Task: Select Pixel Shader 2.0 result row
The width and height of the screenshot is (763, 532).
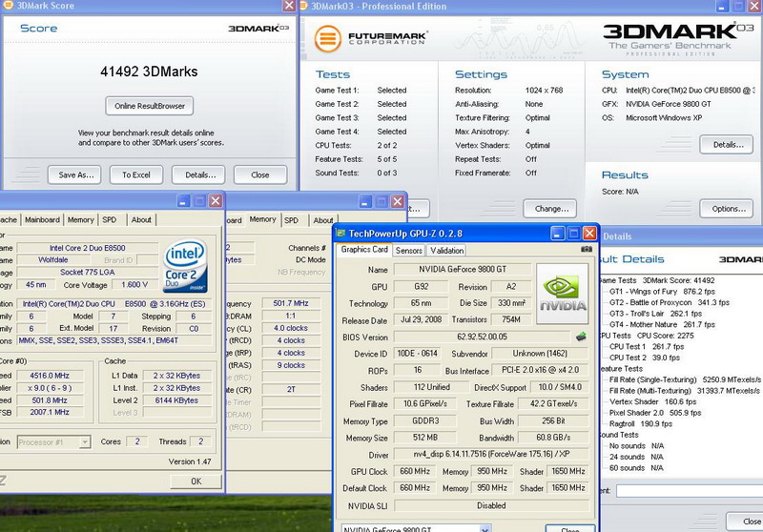Action: pos(655,413)
